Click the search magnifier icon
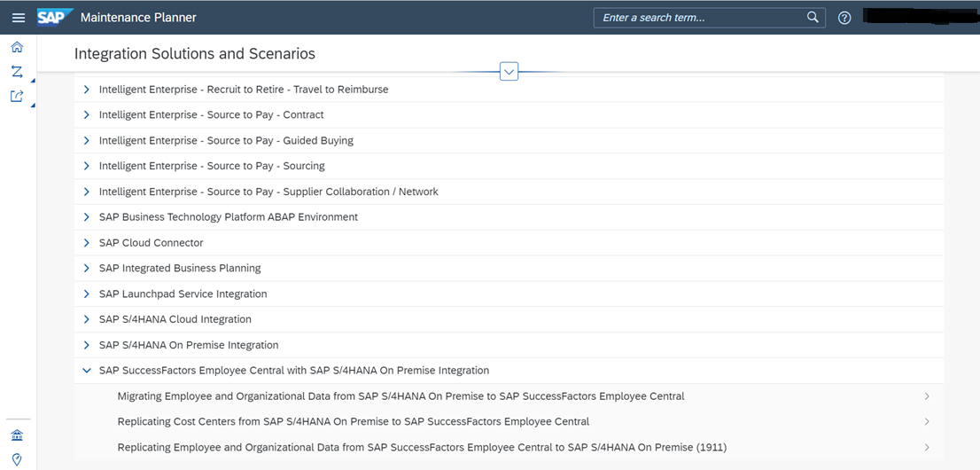 coord(813,18)
